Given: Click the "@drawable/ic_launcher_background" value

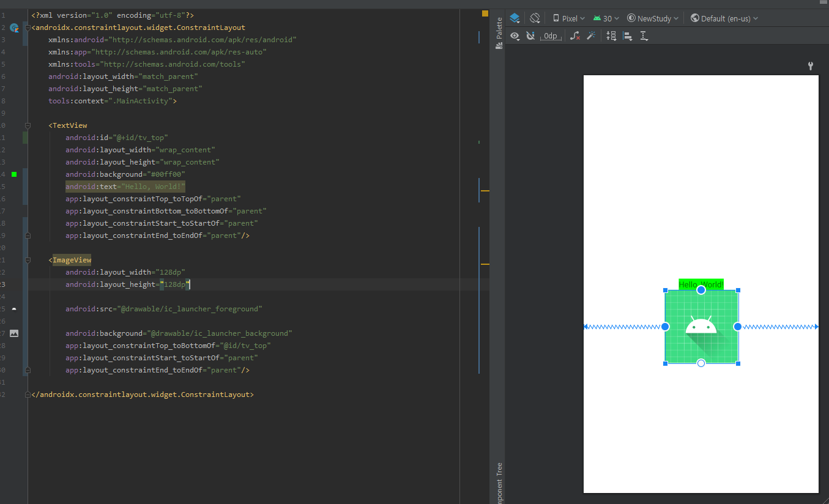Looking at the screenshot, I should click(x=218, y=333).
